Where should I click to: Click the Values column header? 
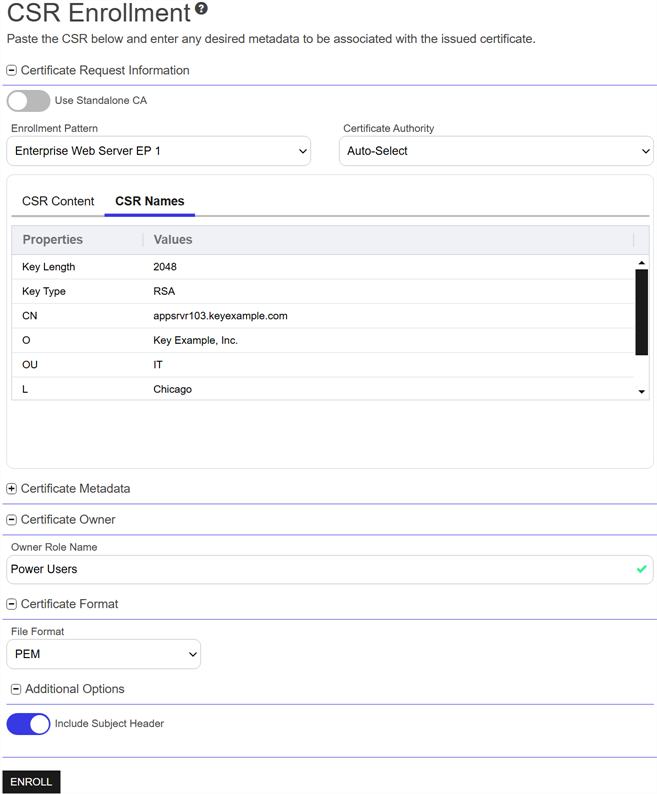coord(173,240)
